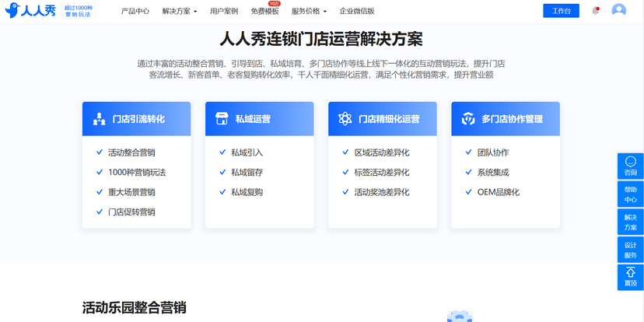The image size is (644, 322).
Task: Select 活动奖池差异化 list item
Action: click(x=382, y=192)
